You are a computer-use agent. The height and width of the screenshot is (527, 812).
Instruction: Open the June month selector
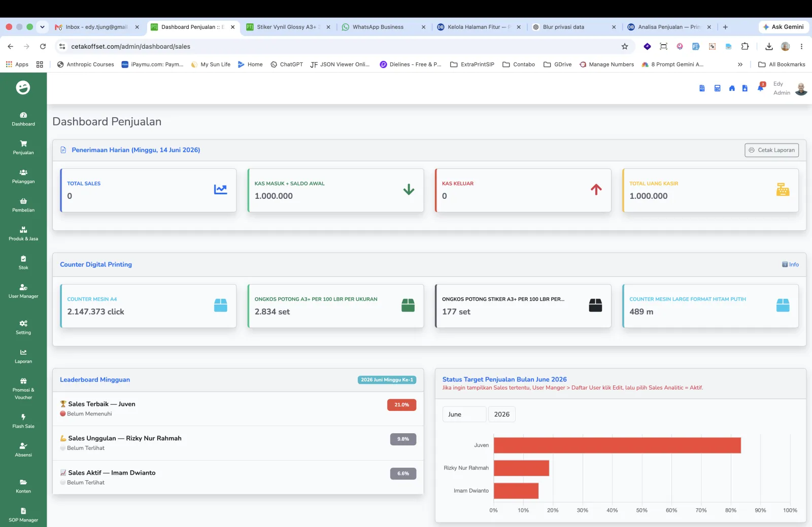464,414
